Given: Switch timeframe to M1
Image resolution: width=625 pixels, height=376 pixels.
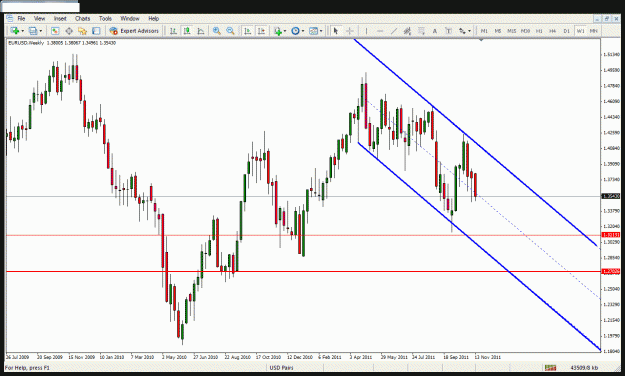Looking at the screenshot, I should coord(484,31).
